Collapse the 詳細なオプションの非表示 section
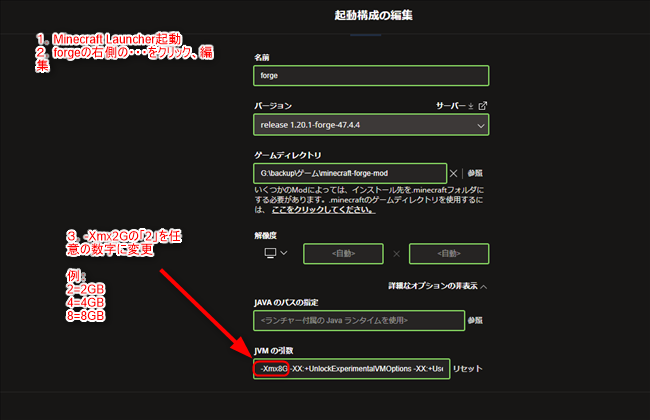The width and height of the screenshot is (650, 420). [438, 286]
